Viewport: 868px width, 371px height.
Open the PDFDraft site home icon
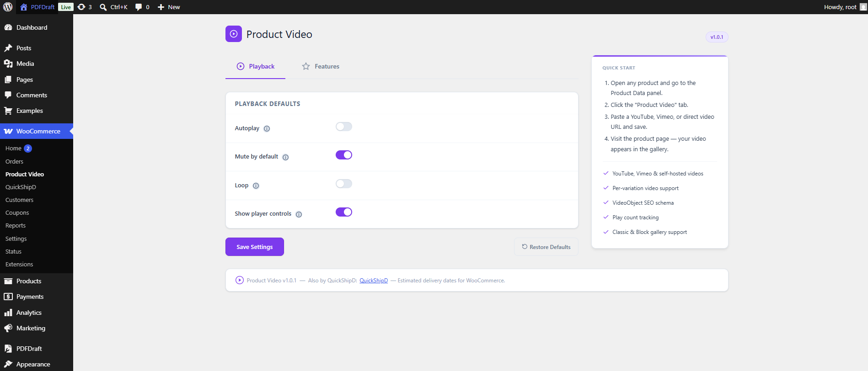[24, 7]
